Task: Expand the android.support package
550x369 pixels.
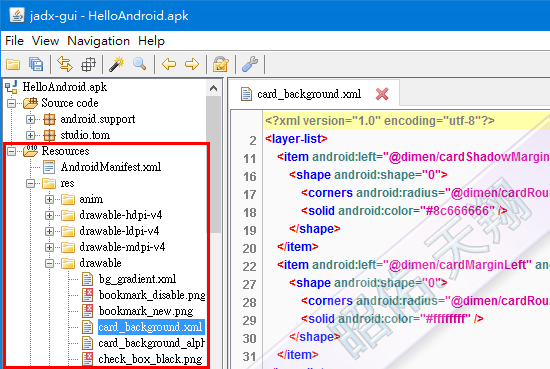Action: point(31,119)
